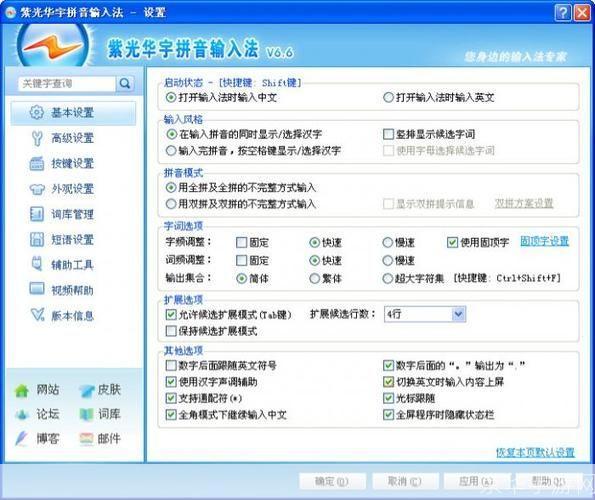Click the 确定 button
The width and height of the screenshot is (595, 500).
tap(332, 481)
